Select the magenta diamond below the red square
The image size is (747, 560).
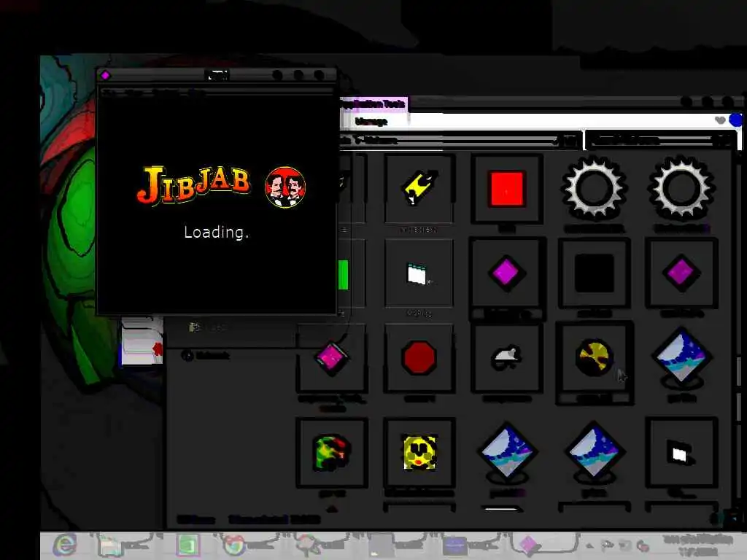coord(506,273)
